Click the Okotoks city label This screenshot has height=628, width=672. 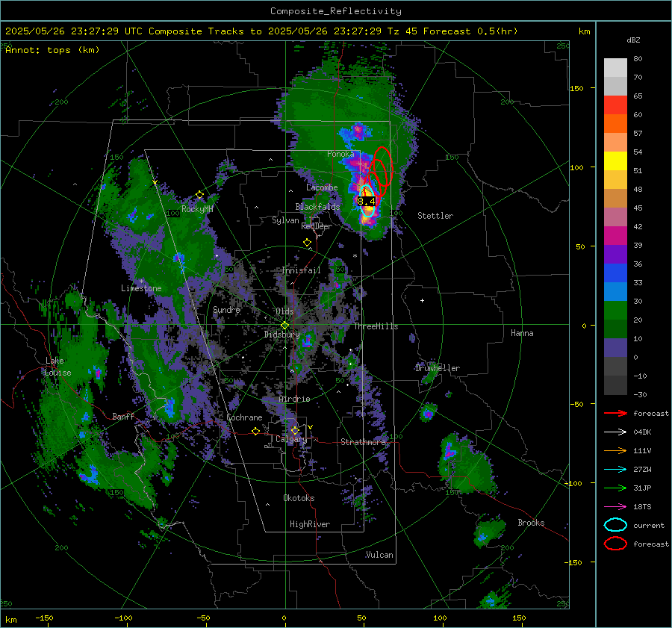(299, 497)
